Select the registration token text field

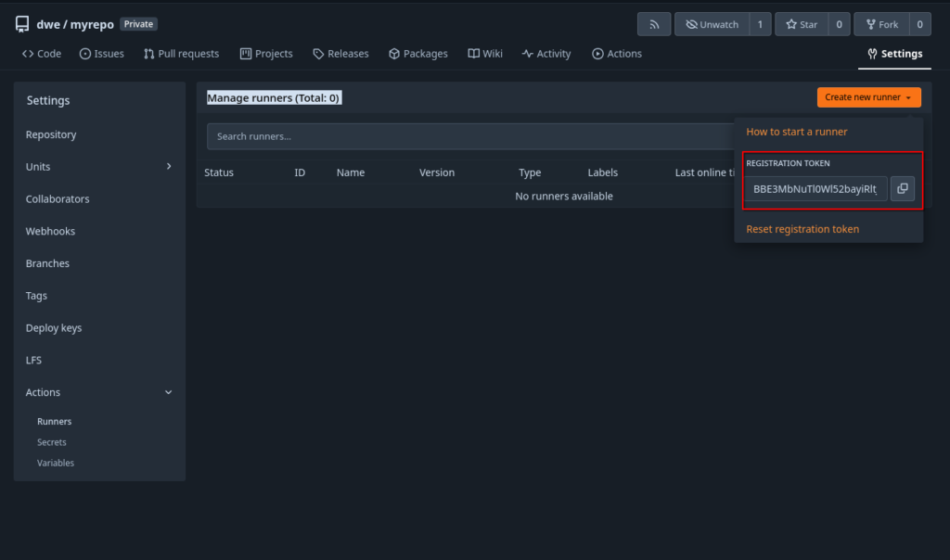tap(815, 189)
